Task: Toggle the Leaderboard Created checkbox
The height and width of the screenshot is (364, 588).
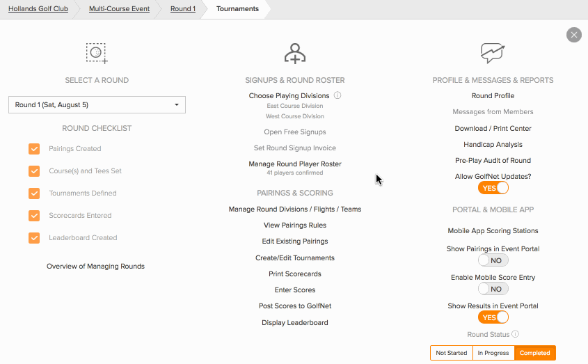Action: coord(34,238)
